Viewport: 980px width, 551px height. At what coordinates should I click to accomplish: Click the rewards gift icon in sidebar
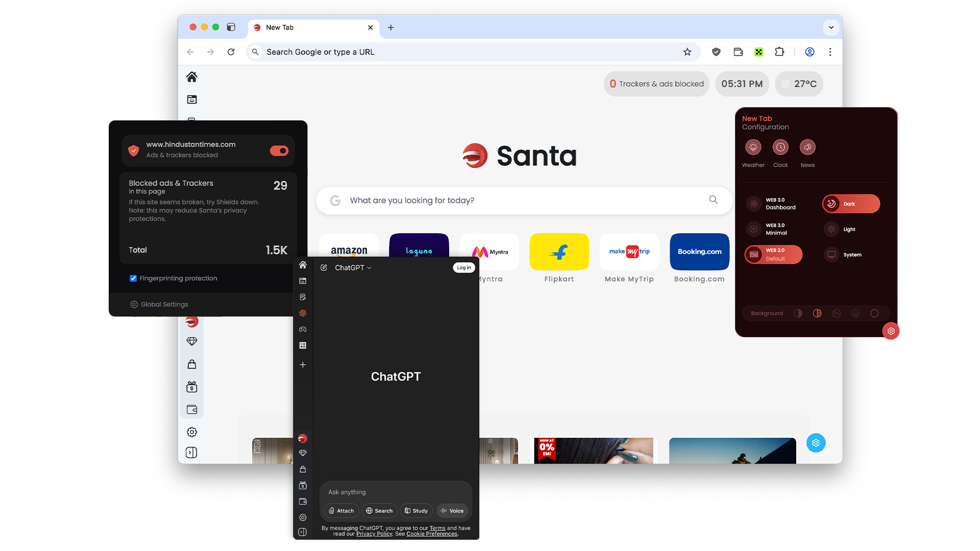tap(303, 485)
